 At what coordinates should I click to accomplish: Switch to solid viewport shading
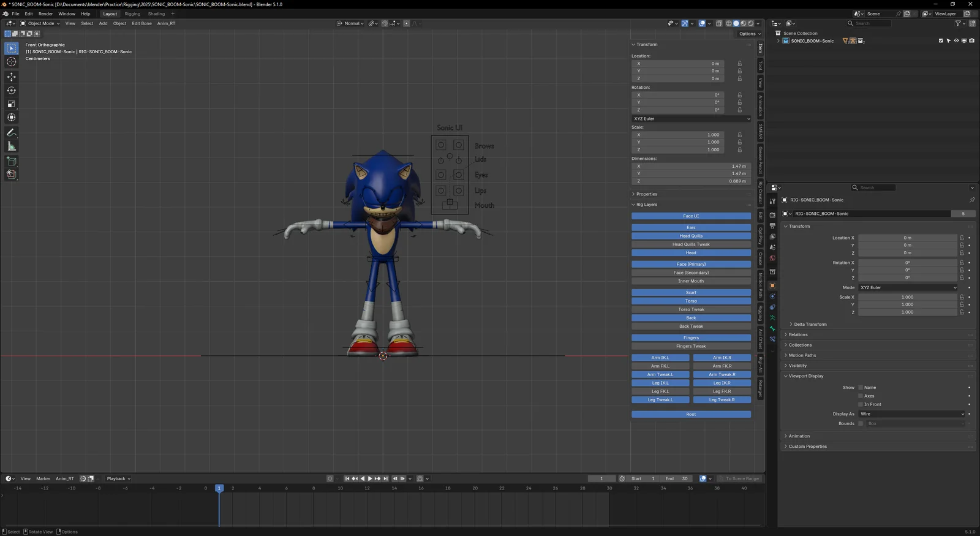pos(736,23)
